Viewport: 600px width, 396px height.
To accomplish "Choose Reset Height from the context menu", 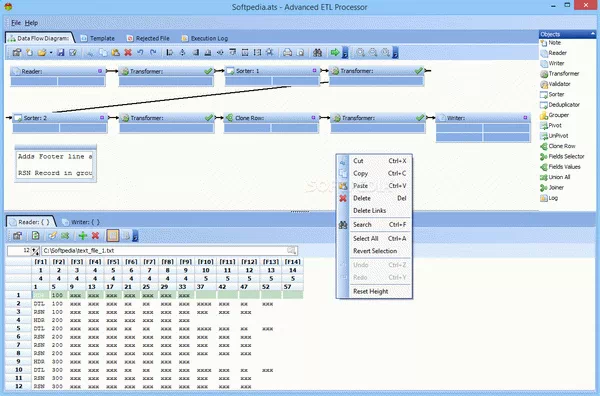I will (x=374, y=292).
